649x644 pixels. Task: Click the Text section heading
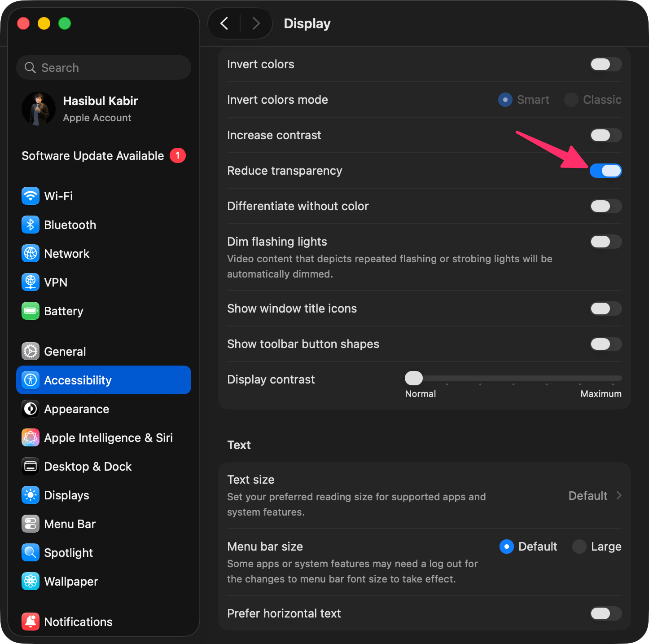(x=239, y=445)
